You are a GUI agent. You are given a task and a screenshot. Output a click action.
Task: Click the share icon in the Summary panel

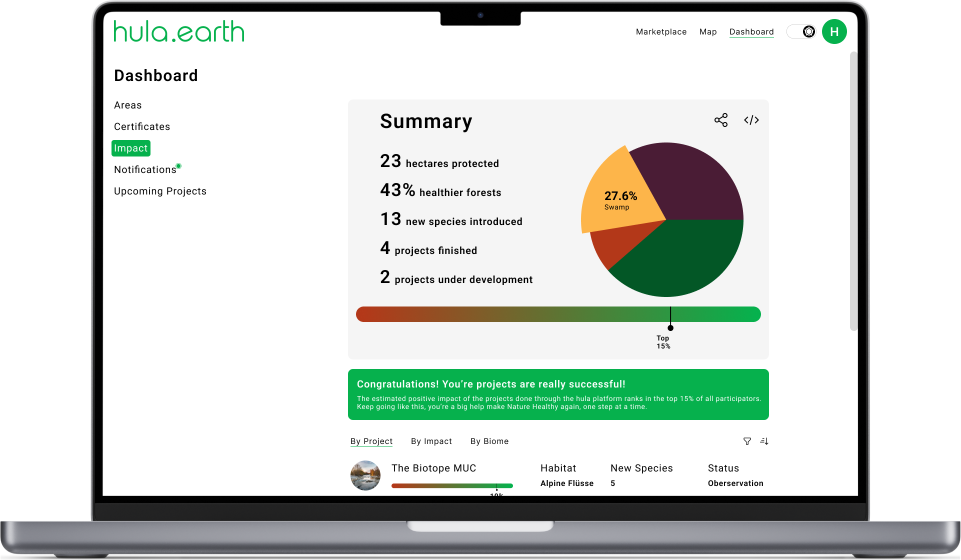[720, 120]
